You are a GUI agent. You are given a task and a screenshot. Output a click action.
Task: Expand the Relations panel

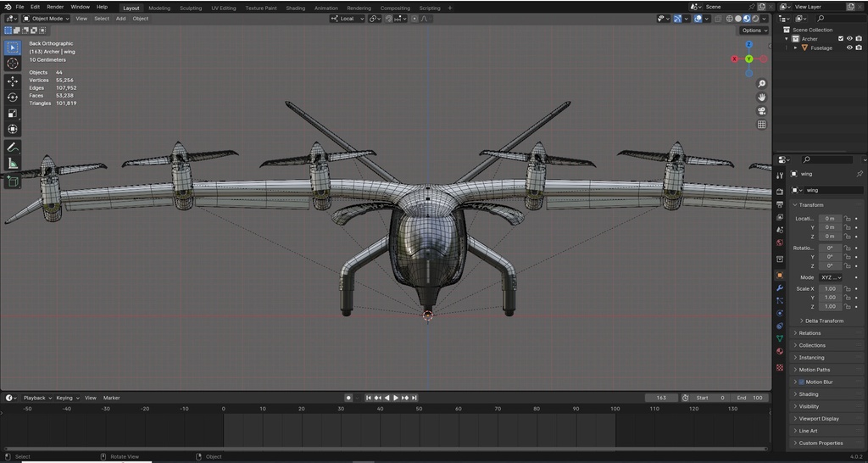coord(810,333)
